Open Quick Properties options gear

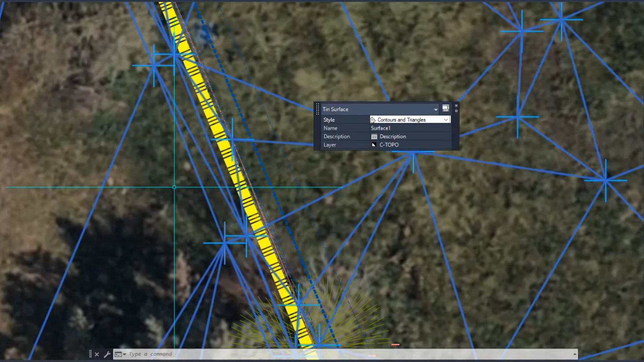coord(456,111)
